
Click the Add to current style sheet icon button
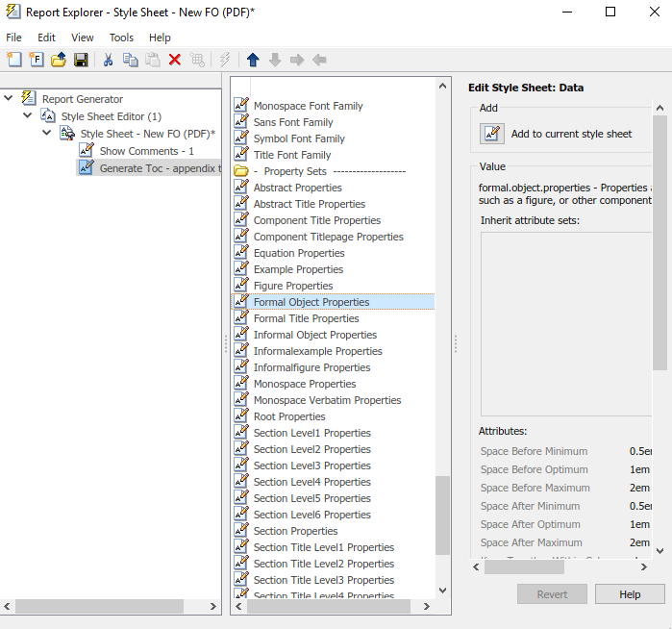pyautogui.click(x=491, y=134)
